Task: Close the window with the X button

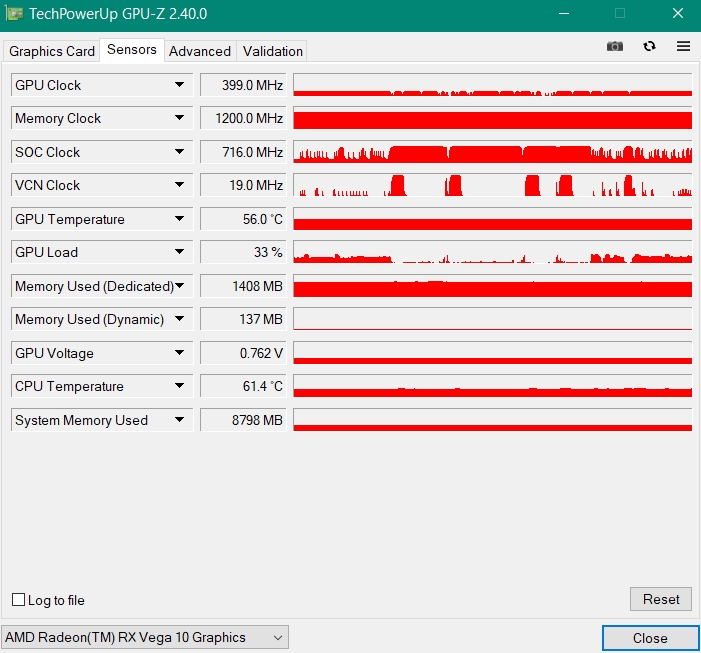Action: [x=678, y=14]
